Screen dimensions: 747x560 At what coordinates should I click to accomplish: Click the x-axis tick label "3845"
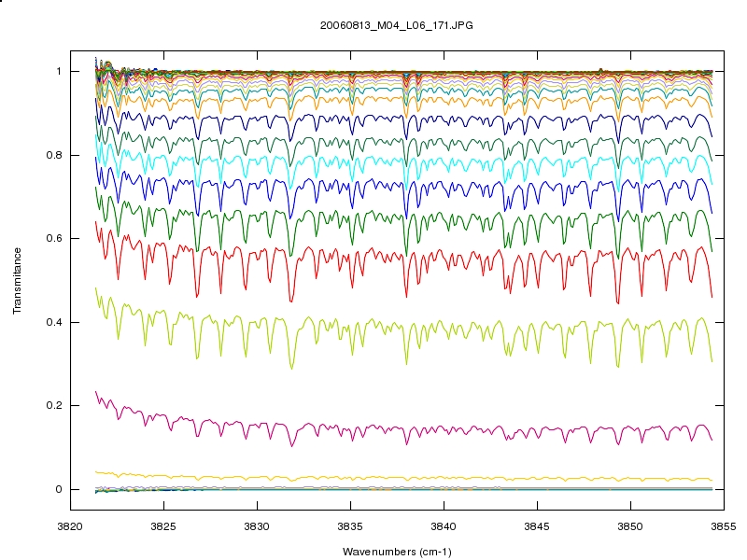[x=537, y=526]
